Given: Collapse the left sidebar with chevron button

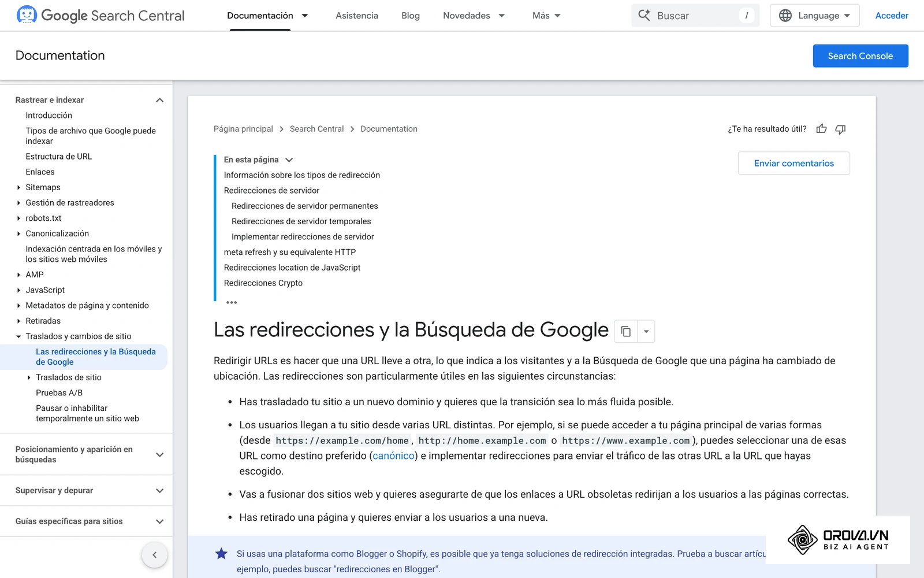Looking at the screenshot, I should 155,555.
